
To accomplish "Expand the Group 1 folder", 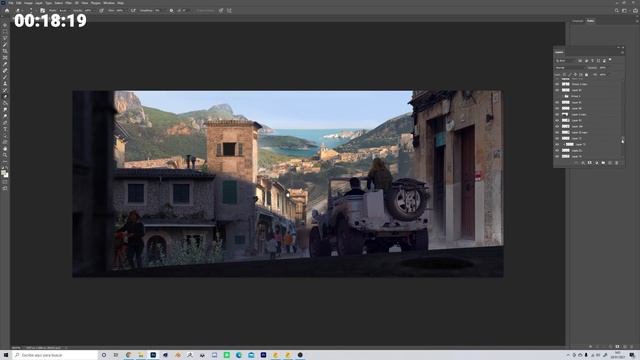I will [x=563, y=96].
